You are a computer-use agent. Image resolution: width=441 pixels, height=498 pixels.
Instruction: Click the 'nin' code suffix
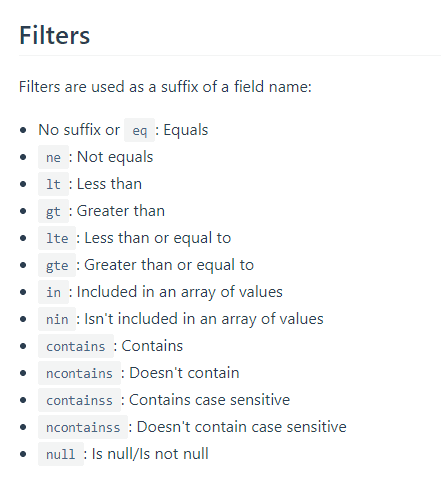[57, 319]
